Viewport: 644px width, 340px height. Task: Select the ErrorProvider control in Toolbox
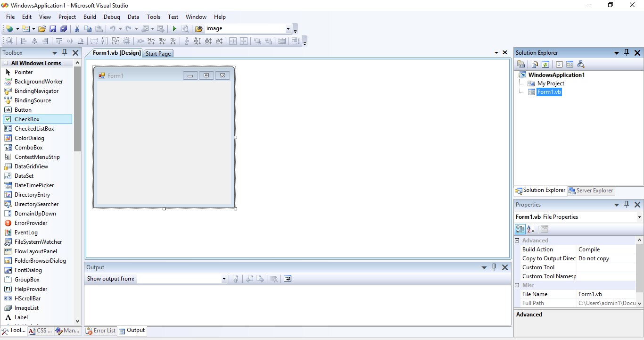(x=38, y=223)
